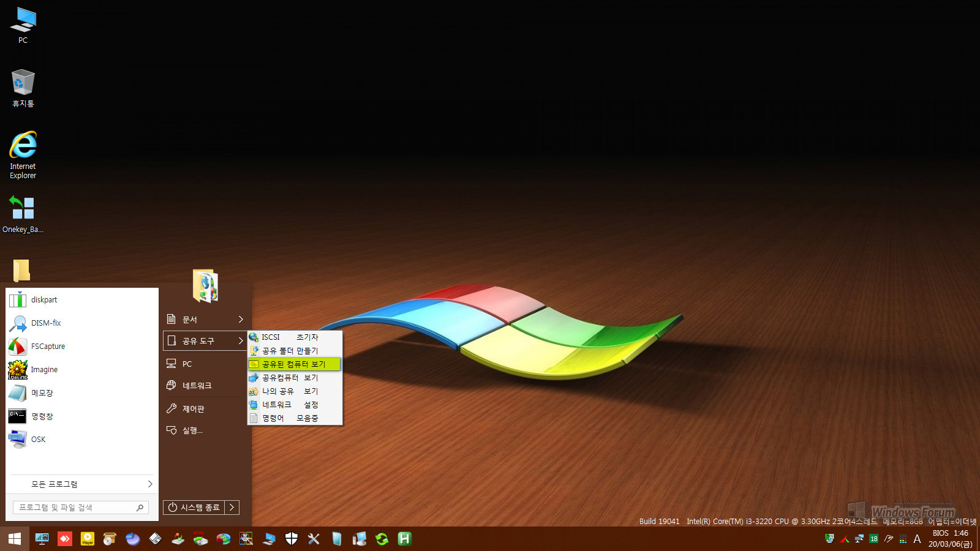This screenshot has width=980, height=551.
Task: Select 공유컴퓨터 보기 submenu entry
Action: click(295, 378)
